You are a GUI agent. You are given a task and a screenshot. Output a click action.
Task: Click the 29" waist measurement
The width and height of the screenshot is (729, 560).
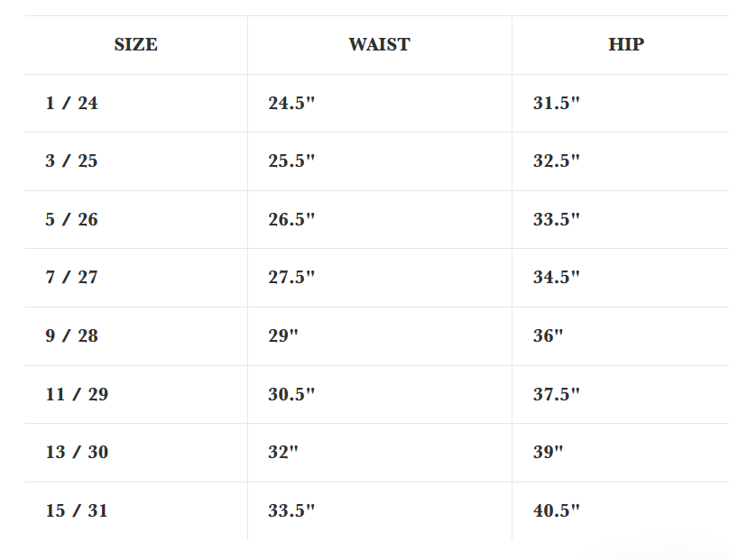click(283, 336)
